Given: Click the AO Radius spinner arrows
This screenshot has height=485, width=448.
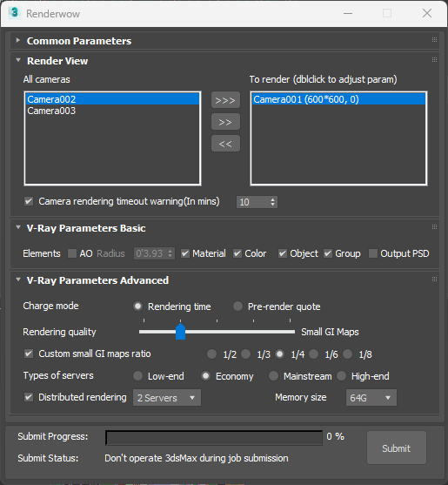Looking at the screenshot, I should point(171,253).
